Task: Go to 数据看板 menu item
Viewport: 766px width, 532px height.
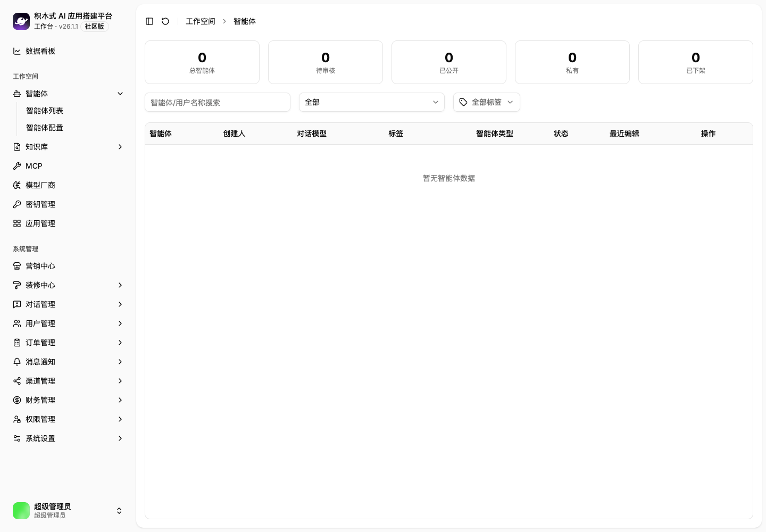Action: (68, 51)
